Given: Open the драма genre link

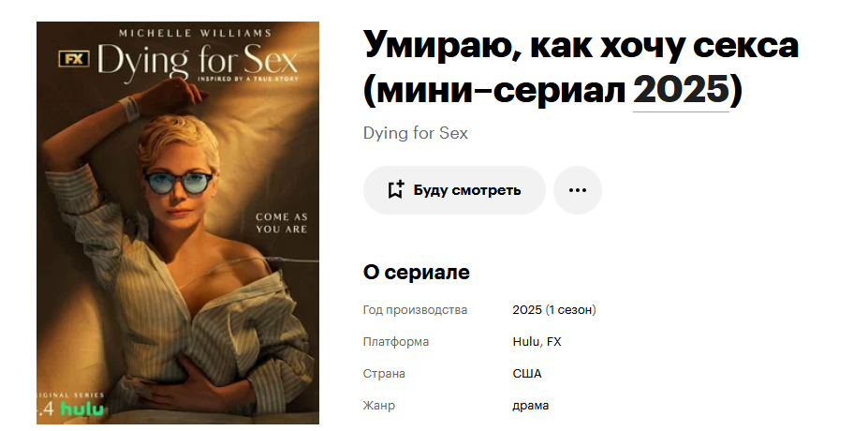Looking at the screenshot, I should click(x=530, y=406).
